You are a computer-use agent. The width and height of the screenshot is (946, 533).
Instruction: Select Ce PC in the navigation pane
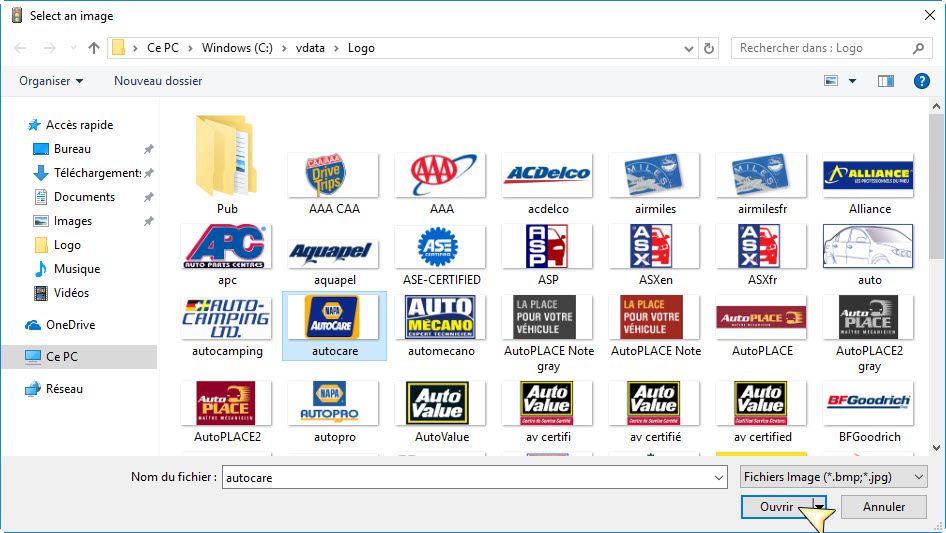(x=79, y=357)
